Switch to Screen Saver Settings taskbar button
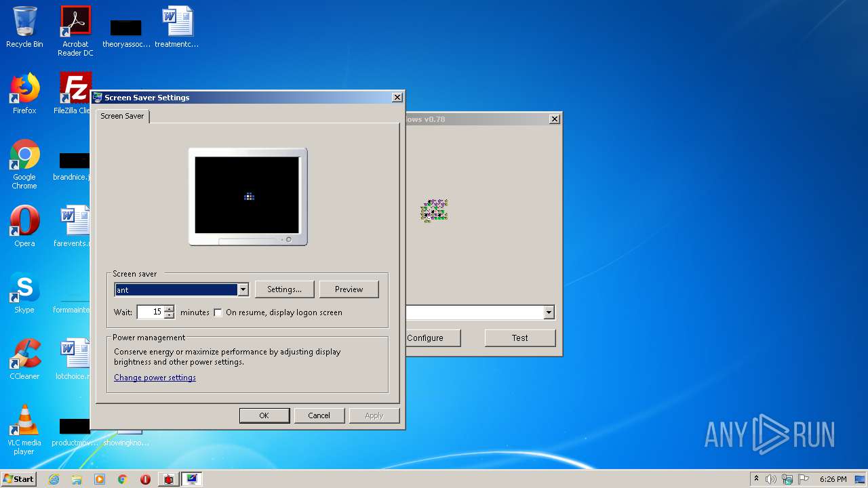Viewport: 868px width, 488px height. pyautogui.click(x=192, y=479)
